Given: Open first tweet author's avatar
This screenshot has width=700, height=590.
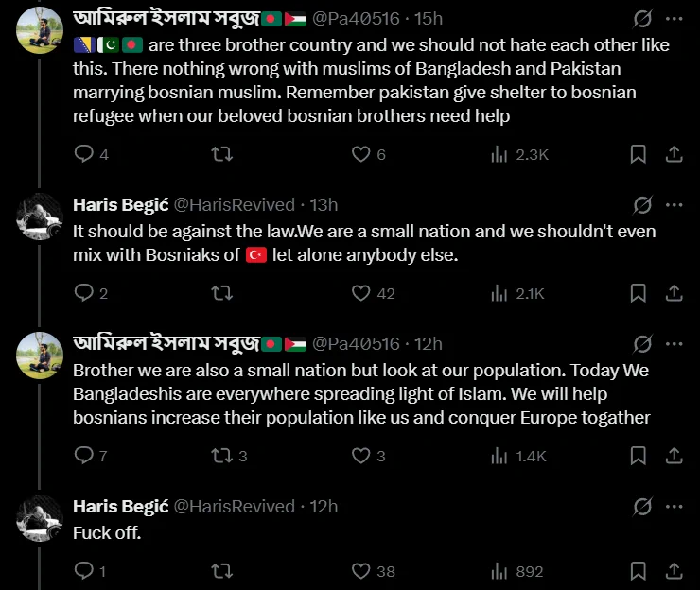Looking at the screenshot, I should pos(40,30).
